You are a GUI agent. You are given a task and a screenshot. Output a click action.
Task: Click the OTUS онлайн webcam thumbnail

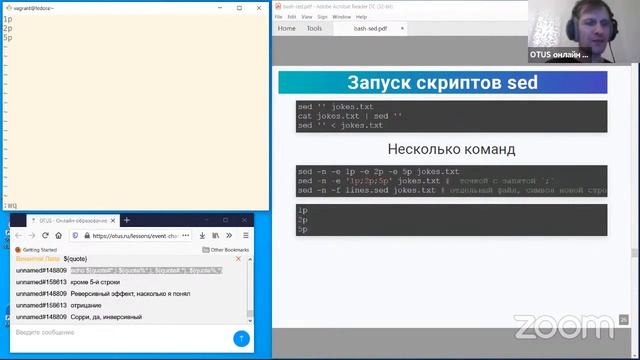click(x=584, y=31)
